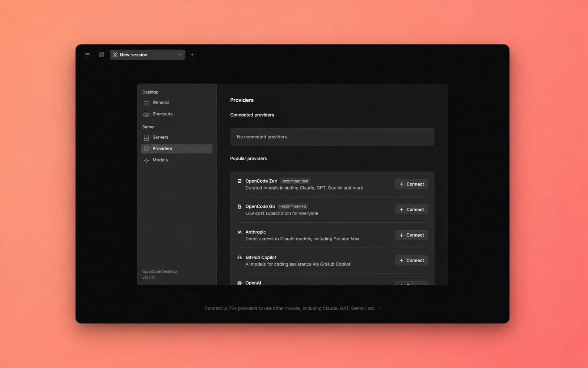Click the Recommended badge next to OpenCode Go
Screen dimensions: 588x368
[x=293, y=206]
